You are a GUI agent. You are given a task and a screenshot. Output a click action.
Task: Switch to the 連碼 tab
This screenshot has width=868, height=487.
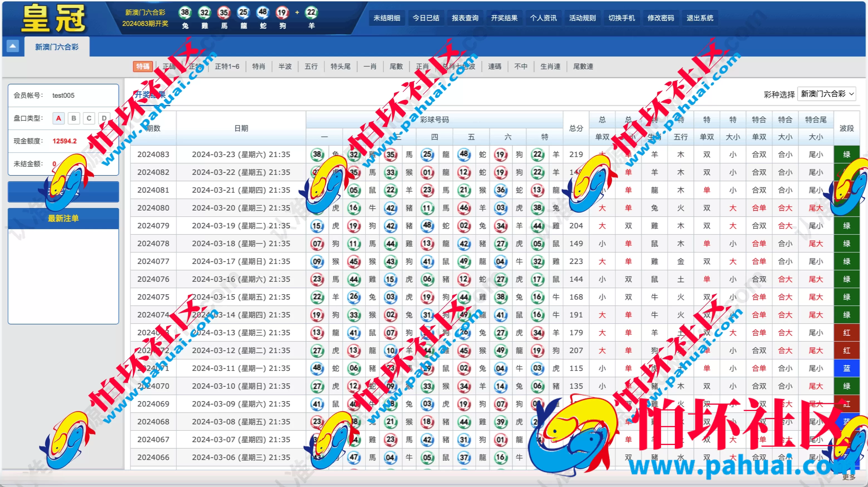pyautogui.click(x=495, y=67)
